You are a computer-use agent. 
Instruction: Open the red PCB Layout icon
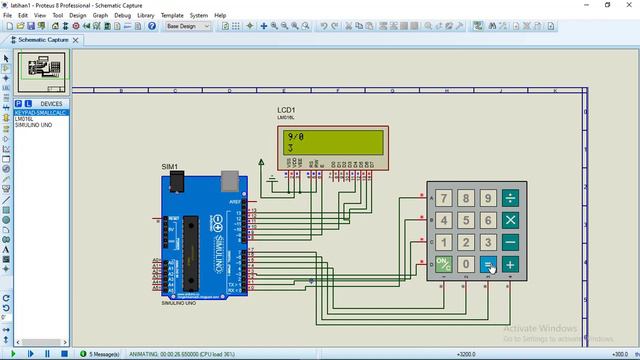(76, 26)
